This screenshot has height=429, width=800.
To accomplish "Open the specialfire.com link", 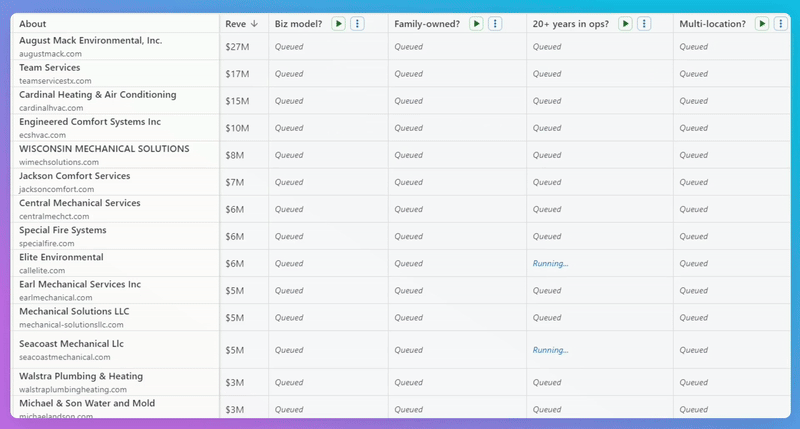I will tap(46, 243).
